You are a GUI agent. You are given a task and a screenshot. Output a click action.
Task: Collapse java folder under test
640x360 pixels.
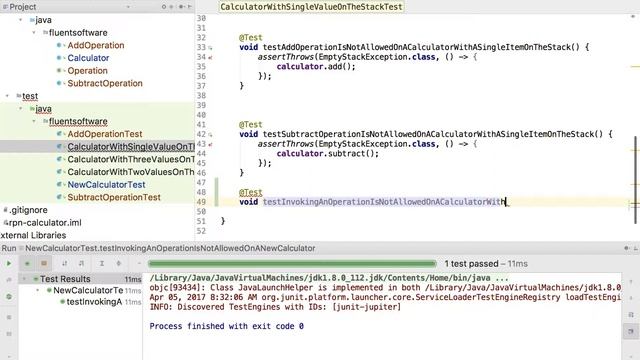(x=20, y=109)
